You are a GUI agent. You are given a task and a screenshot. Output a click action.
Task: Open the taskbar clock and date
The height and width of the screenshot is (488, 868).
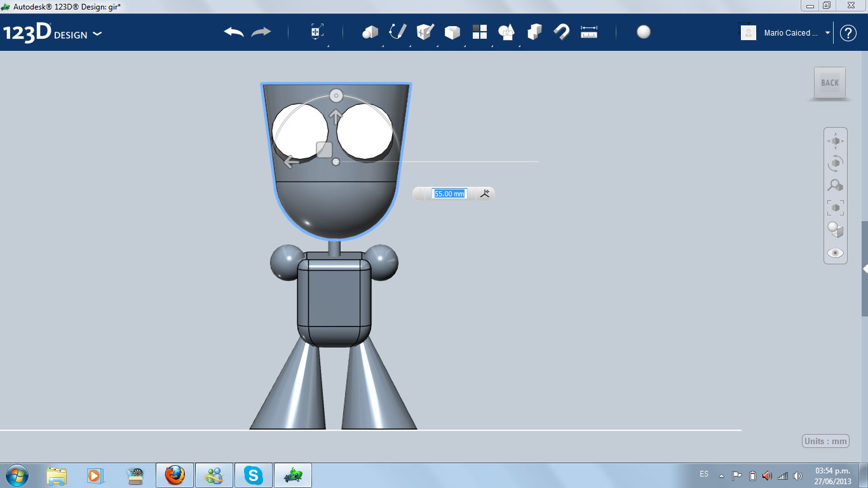point(832,476)
